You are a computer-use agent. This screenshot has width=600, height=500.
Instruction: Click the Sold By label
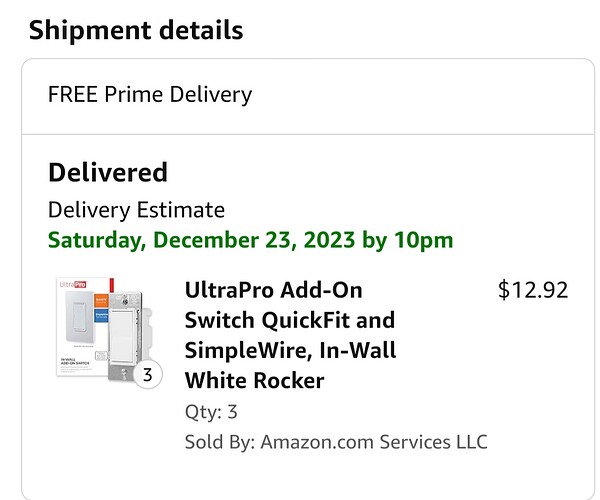click(219, 441)
